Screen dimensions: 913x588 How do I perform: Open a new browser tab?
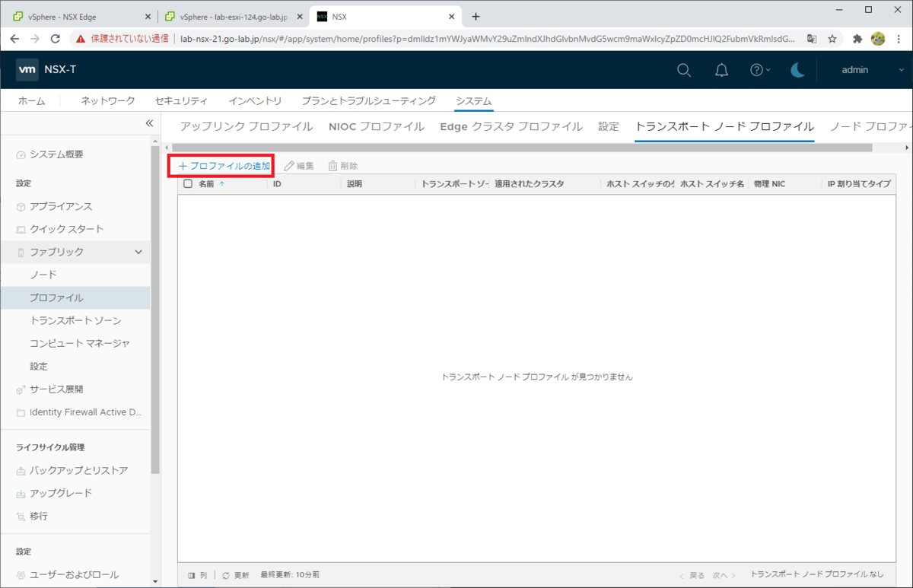click(476, 16)
